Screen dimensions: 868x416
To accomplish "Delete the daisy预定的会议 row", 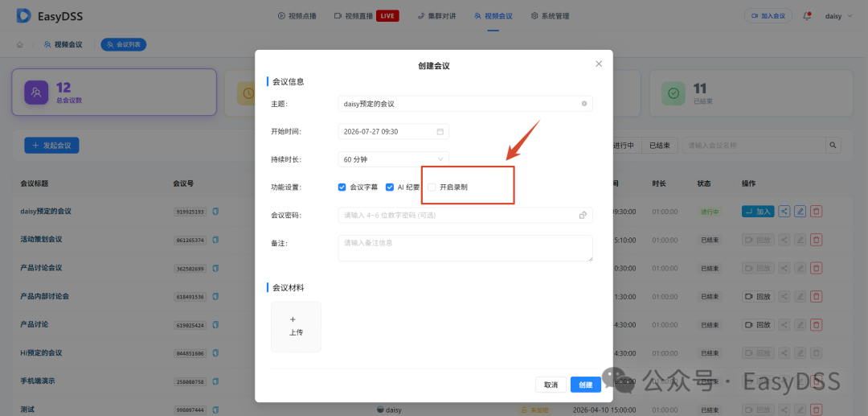I will (x=816, y=211).
